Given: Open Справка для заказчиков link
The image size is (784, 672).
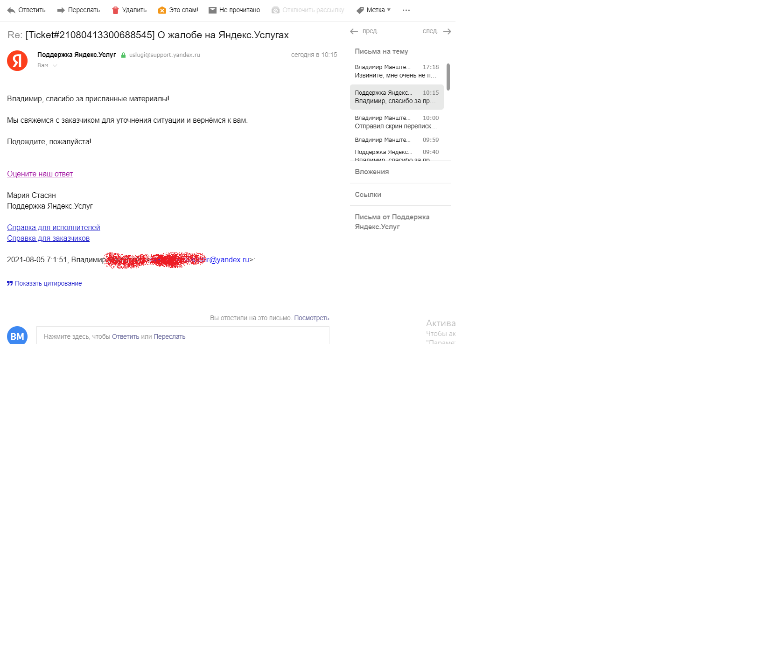Looking at the screenshot, I should [x=48, y=238].
